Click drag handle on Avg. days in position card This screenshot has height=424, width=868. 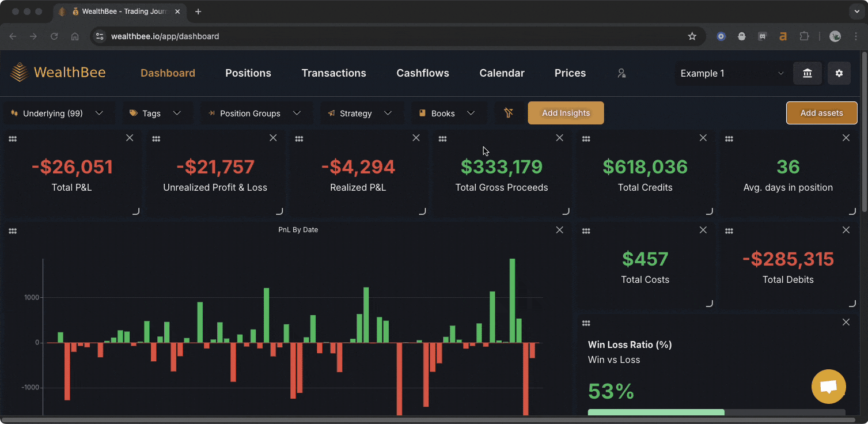tap(729, 139)
